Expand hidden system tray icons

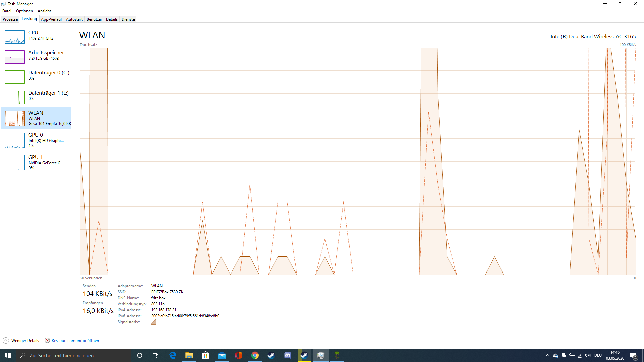547,355
